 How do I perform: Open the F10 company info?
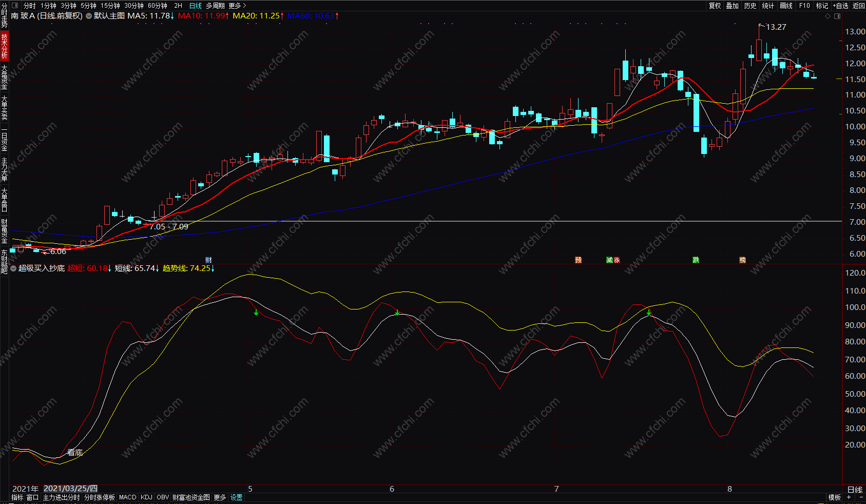804,6
